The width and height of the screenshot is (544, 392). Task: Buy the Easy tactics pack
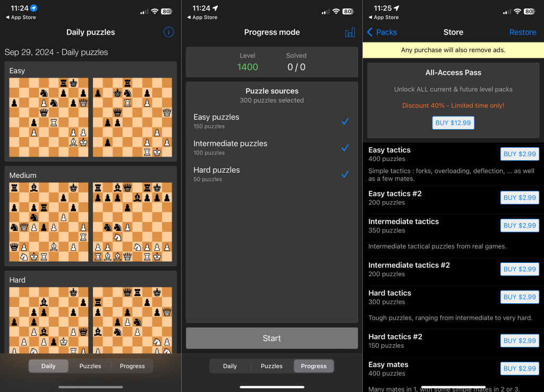(520, 154)
